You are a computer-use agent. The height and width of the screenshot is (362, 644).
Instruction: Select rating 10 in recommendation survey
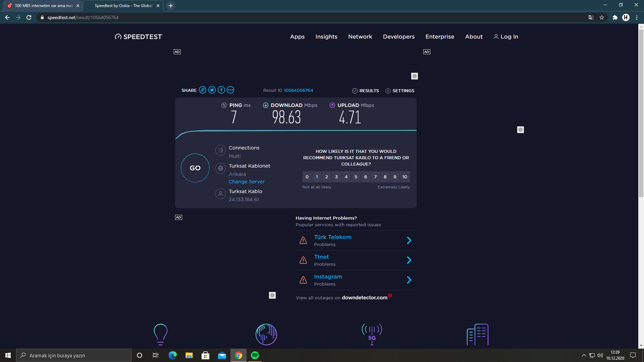(405, 177)
